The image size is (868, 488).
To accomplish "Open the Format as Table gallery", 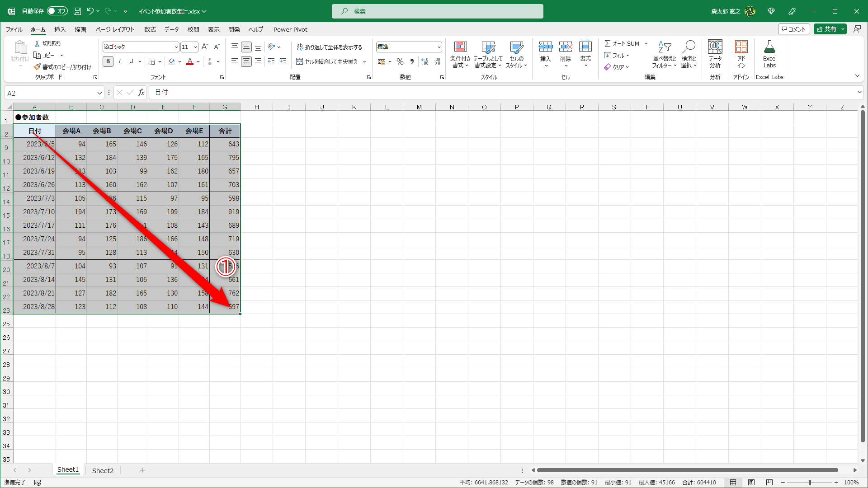I will coord(488,47).
